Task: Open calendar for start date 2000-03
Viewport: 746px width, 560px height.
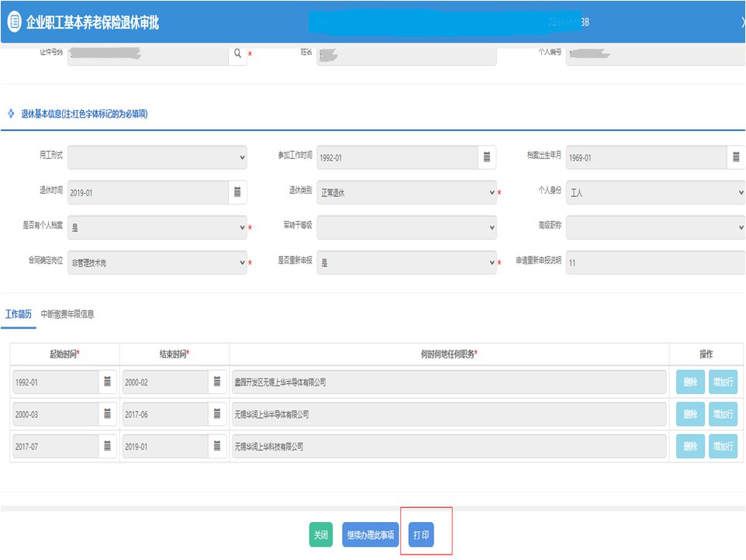Action: pyautogui.click(x=108, y=414)
